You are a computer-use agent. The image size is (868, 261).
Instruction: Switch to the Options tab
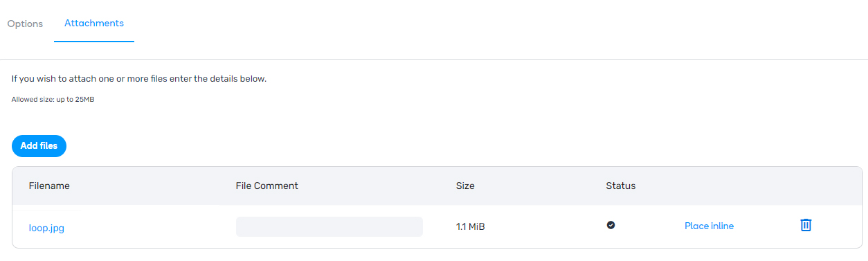click(25, 24)
